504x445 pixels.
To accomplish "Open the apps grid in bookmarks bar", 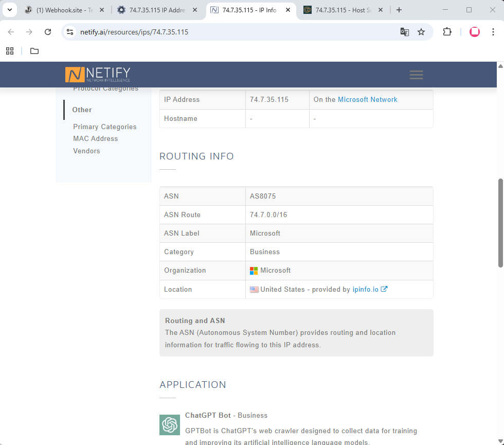I will [x=10, y=51].
